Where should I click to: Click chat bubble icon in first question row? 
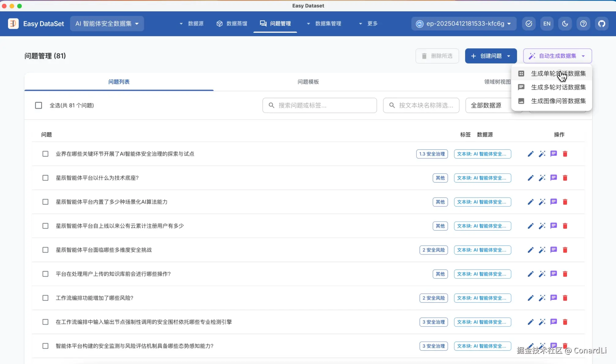[554, 154]
